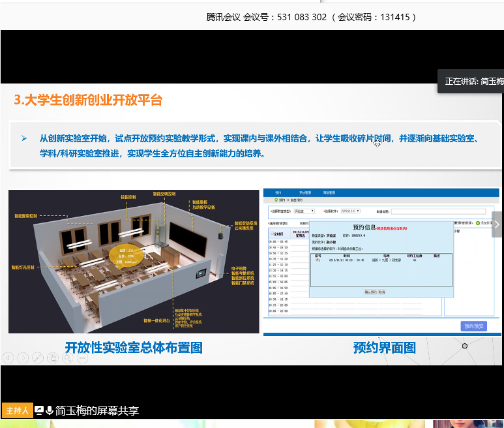Viewport: 504px width, 428px height.
Task: Click the next slide arrow icon
Action: tap(23, 358)
